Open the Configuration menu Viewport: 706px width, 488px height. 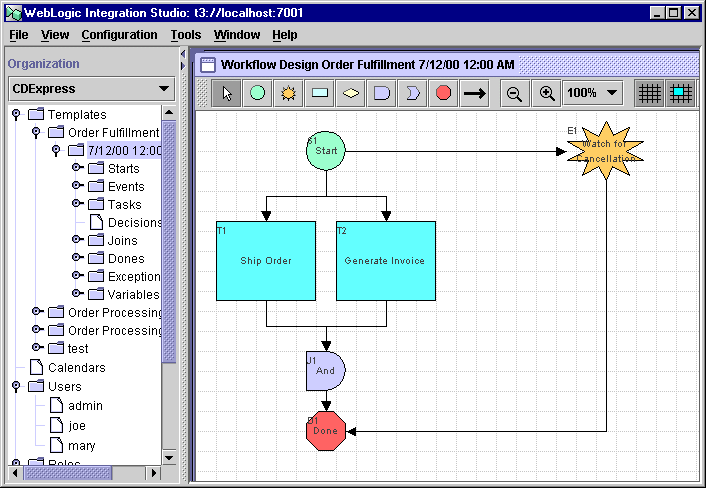(119, 35)
